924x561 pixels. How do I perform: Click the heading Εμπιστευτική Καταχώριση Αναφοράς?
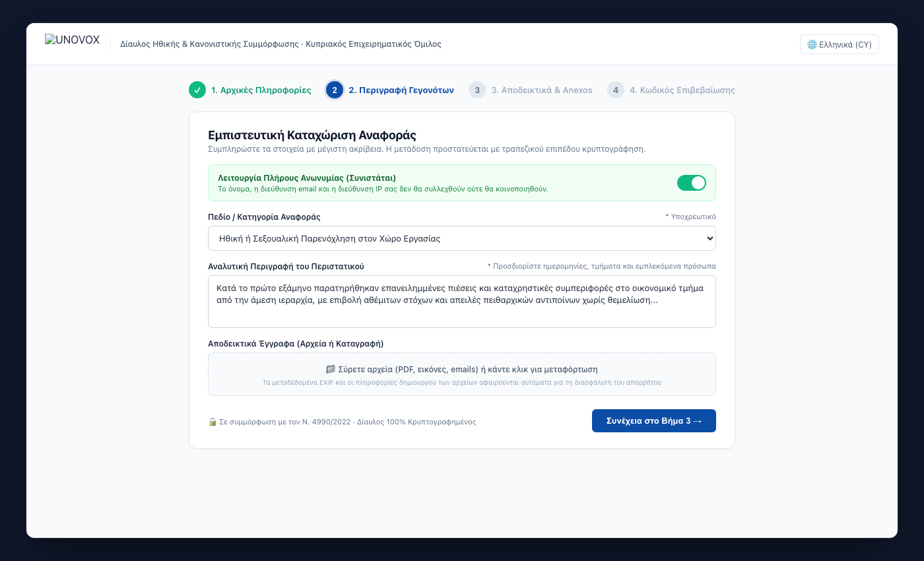point(312,135)
